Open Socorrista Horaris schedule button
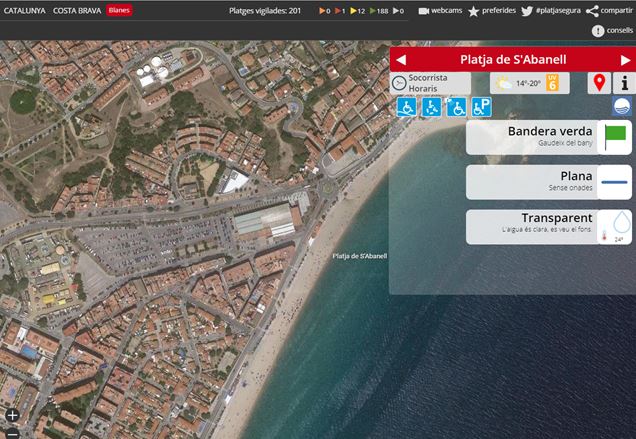Viewport: 636px width, 439px height. click(x=430, y=83)
